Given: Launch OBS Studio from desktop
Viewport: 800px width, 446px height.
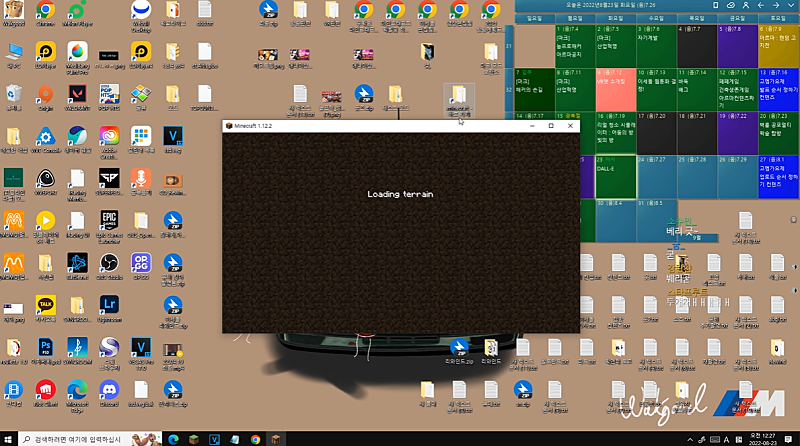Looking at the screenshot, I should (x=109, y=267).
